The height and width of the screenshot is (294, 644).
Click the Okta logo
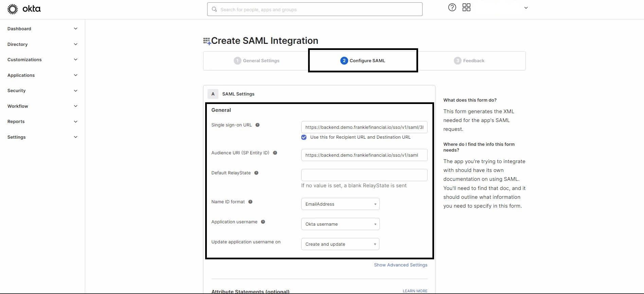tap(24, 9)
